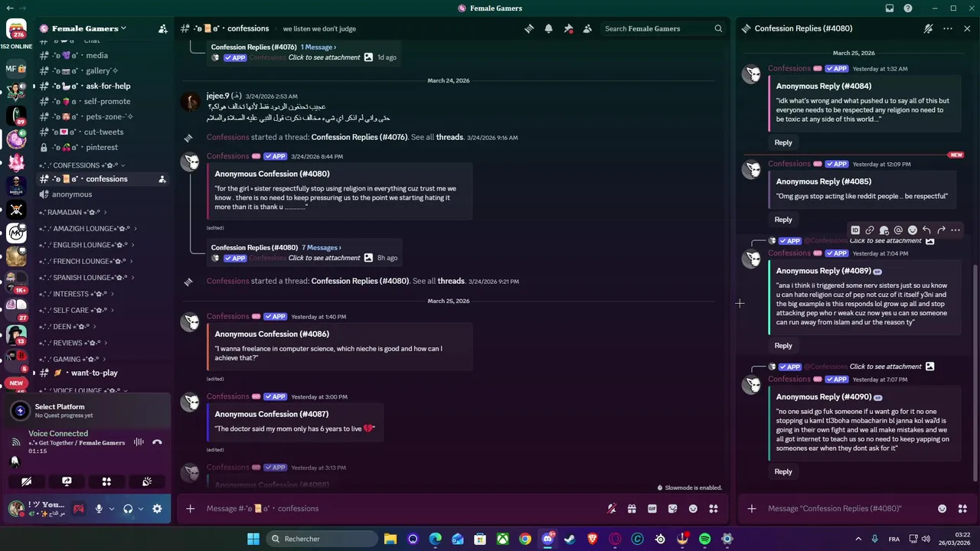Open the sticker picker
This screenshot has width=980, height=551.
click(672, 508)
